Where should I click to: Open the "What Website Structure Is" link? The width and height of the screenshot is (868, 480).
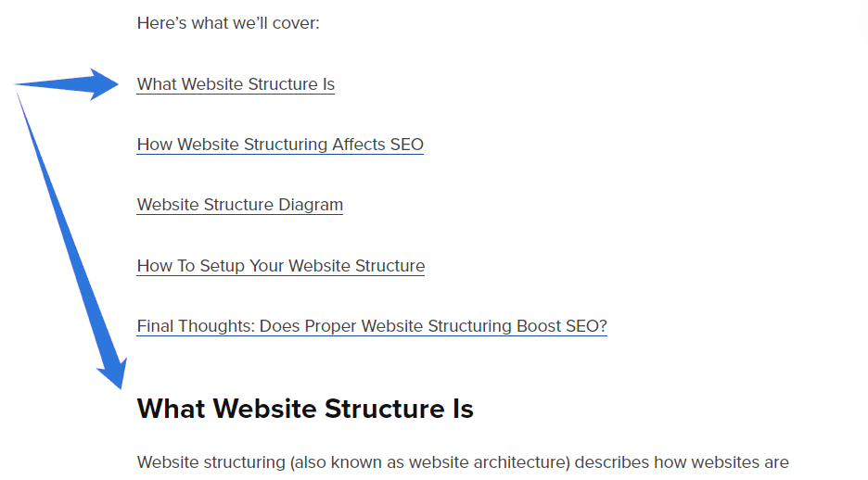click(x=236, y=84)
